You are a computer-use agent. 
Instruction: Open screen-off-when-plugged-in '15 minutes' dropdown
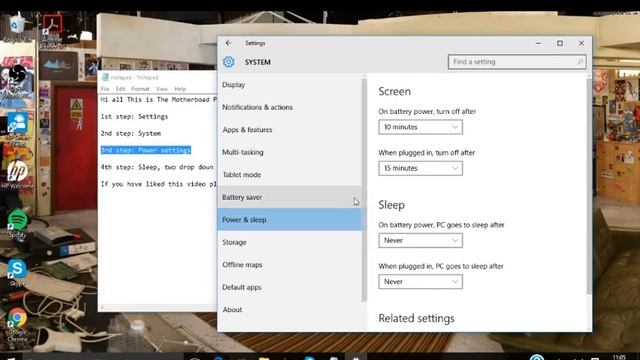click(420, 168)
